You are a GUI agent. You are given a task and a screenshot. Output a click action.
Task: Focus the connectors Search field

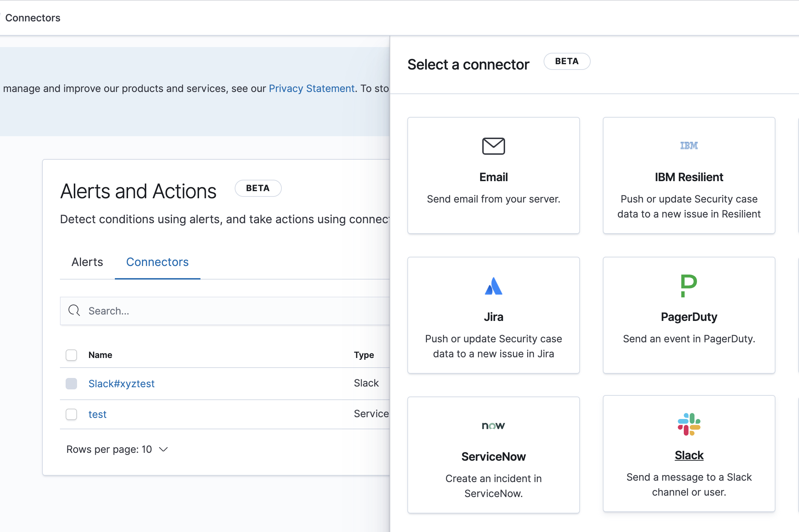[225, 311]
